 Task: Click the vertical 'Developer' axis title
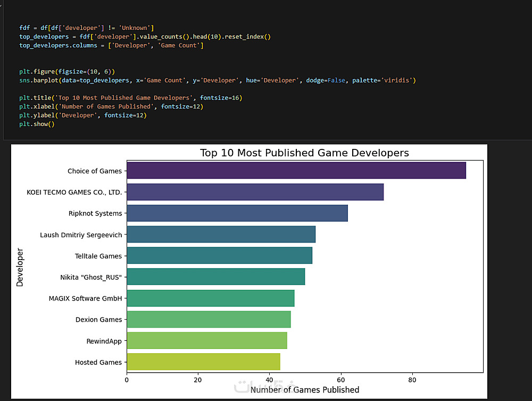click(20, 268)
